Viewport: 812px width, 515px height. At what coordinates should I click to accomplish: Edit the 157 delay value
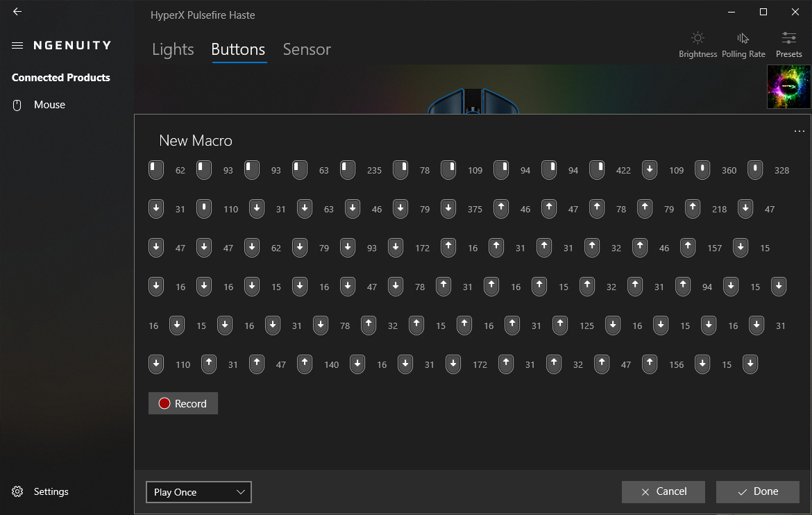(x=715, y=248)
